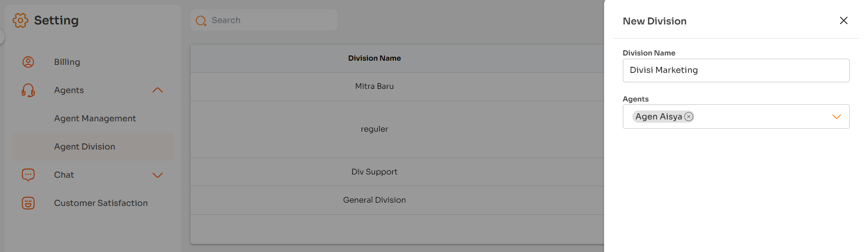Open Agent Management page

point(95,118)
